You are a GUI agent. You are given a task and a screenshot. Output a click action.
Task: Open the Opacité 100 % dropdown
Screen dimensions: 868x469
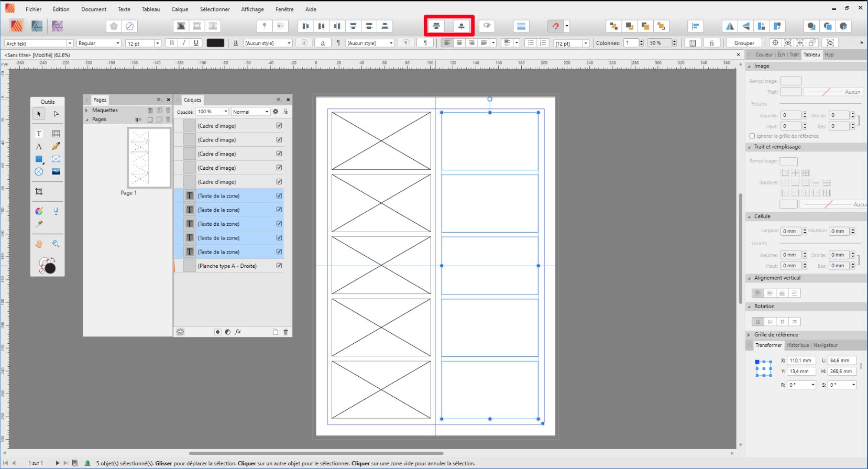pyautogui.click(x=226, y=112)
